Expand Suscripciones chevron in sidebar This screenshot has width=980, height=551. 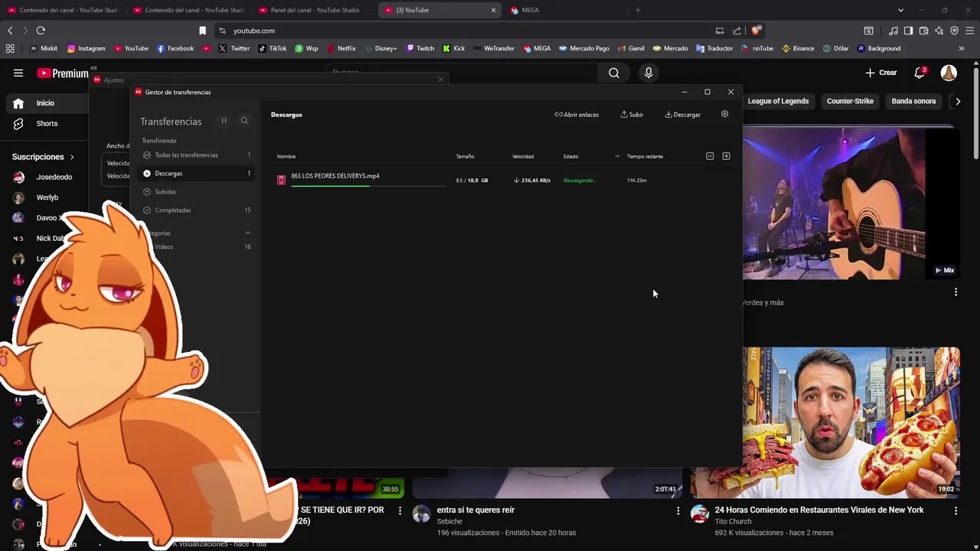[72, 157]
